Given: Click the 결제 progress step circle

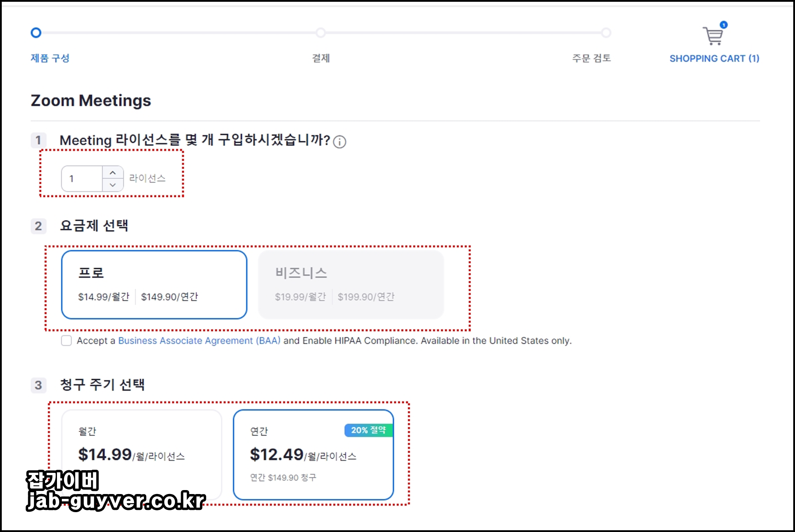Looking at the screenshot, I should [321, 33].
